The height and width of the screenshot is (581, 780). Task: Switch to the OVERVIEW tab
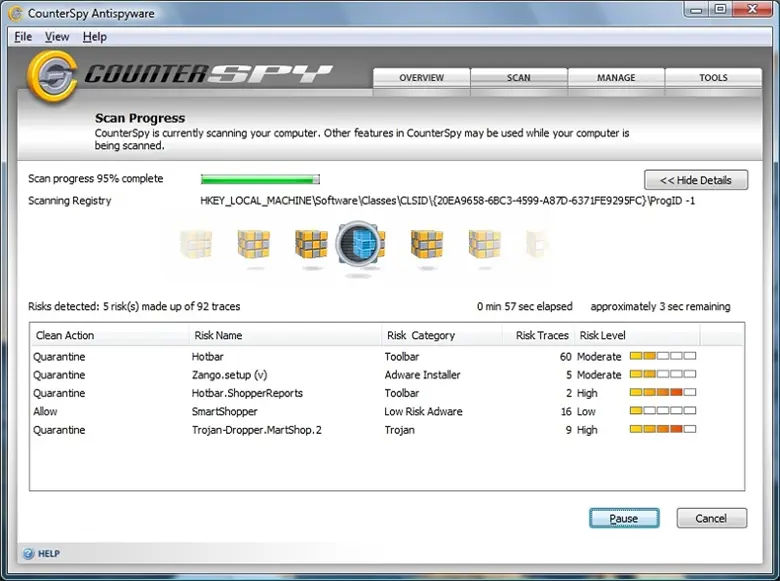pos(421,78)
